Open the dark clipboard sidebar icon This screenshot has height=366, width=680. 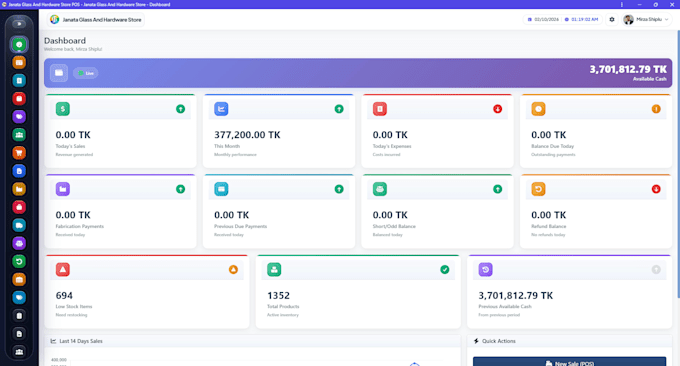click(19, 316)
